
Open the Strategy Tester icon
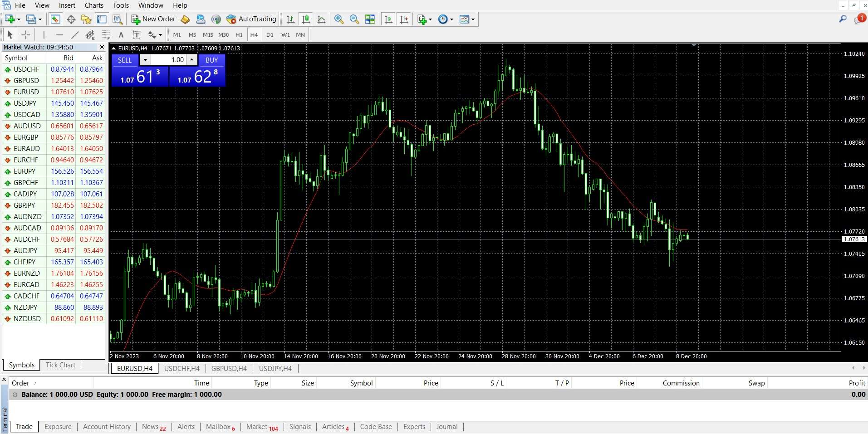pyautogui.click(x=118, y=19)
